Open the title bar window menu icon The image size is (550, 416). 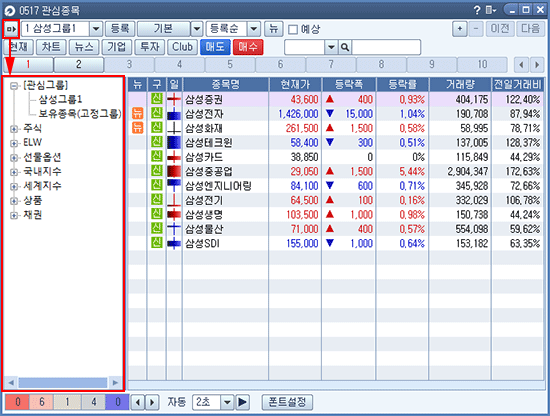[x=491, y=10]
